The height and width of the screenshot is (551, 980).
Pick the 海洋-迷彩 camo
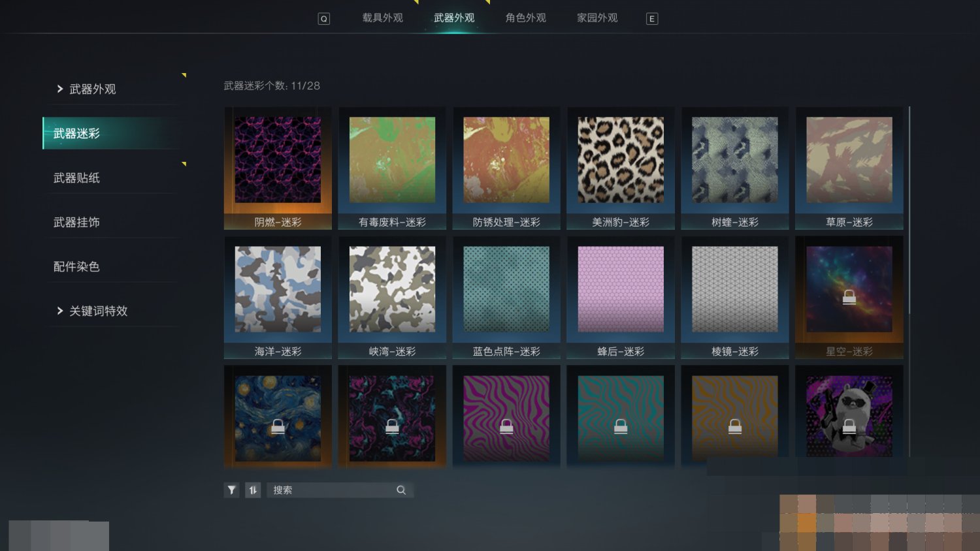(278, 298)
